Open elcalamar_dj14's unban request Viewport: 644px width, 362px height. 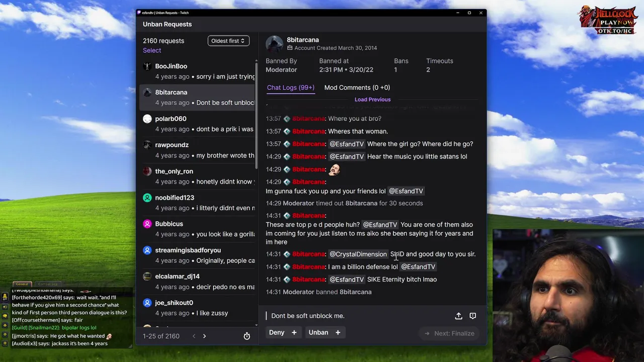(x=198, y=282)
